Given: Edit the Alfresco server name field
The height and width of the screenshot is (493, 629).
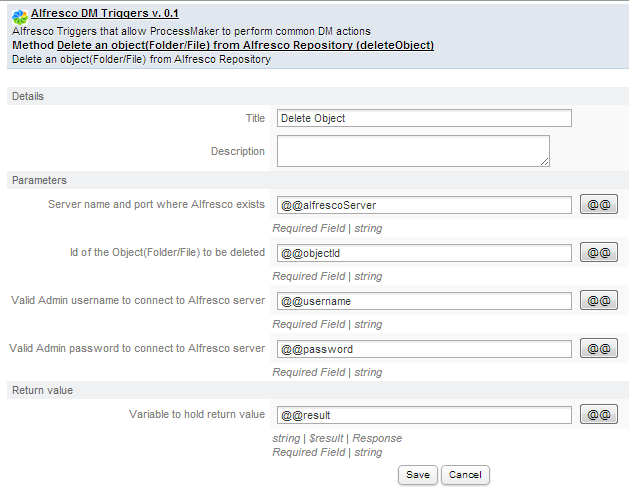Looking at the screenshot, I should (x=423, y=205).
